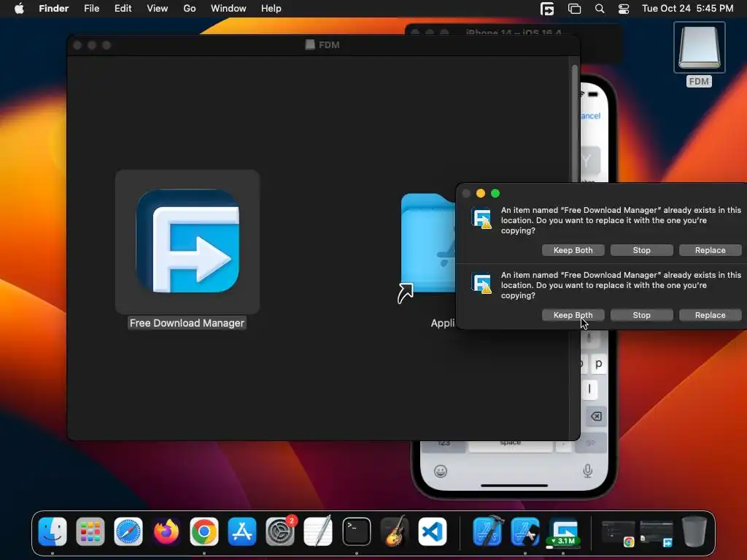
Task: Click Replace in the upper copy dialog
Action: [711, 250]
